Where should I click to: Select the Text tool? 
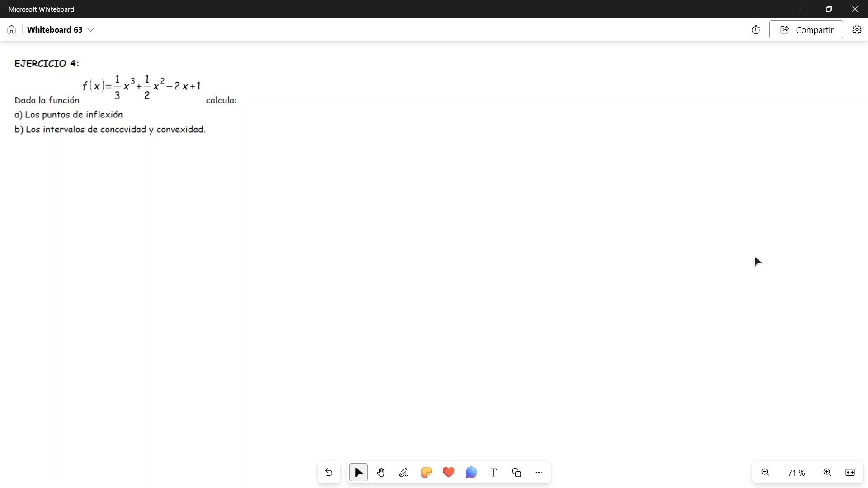click(494, 473)
